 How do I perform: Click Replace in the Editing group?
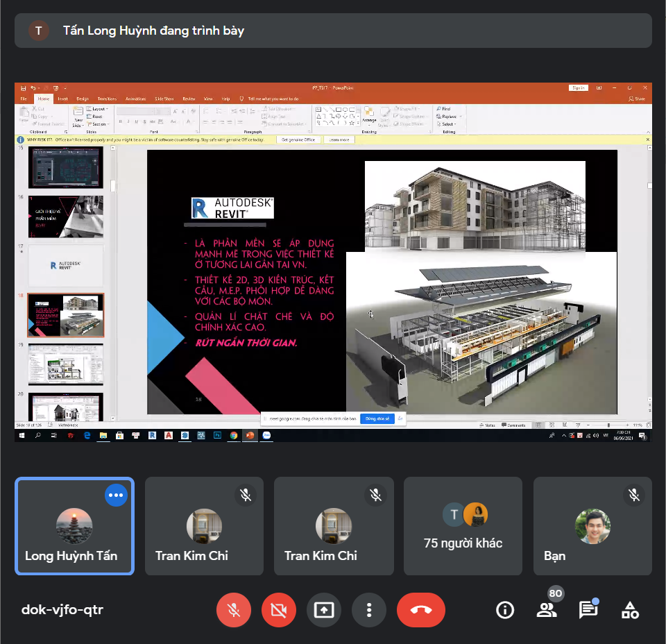(449, 117)
